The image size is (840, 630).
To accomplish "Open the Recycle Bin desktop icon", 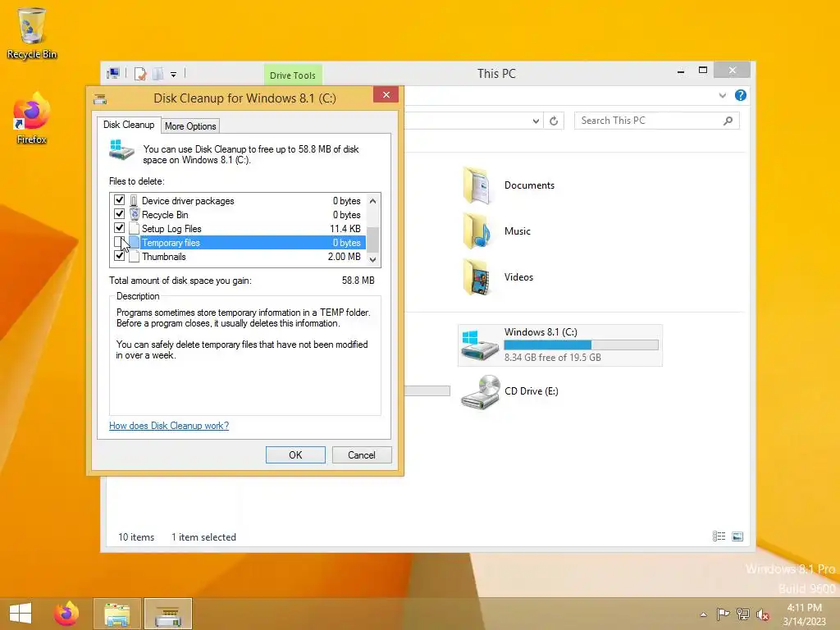I will point(32,33).
